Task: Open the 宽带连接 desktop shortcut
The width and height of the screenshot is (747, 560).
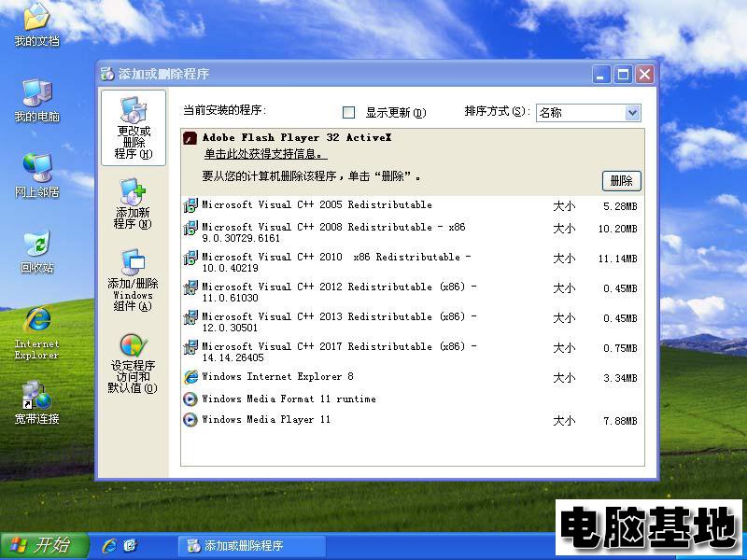Action: (36, 402)
